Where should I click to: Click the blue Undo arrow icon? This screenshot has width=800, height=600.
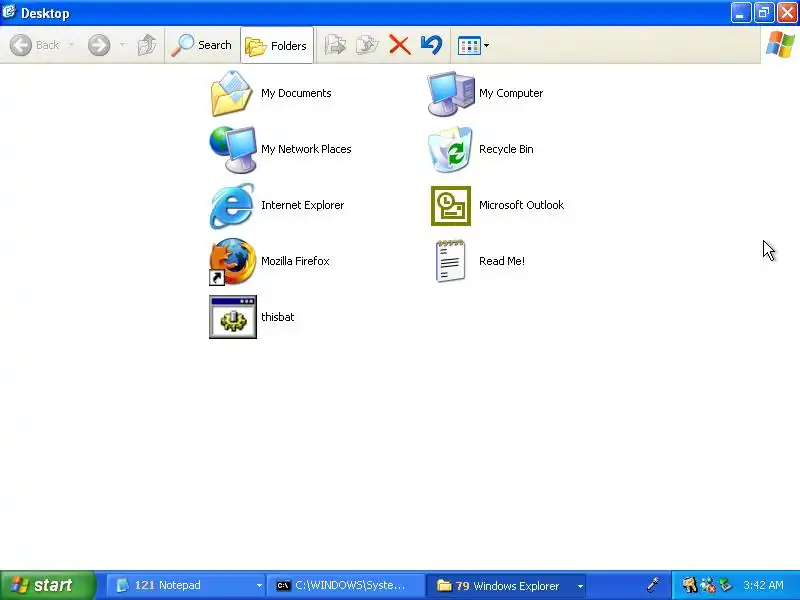tap(432, 45)
